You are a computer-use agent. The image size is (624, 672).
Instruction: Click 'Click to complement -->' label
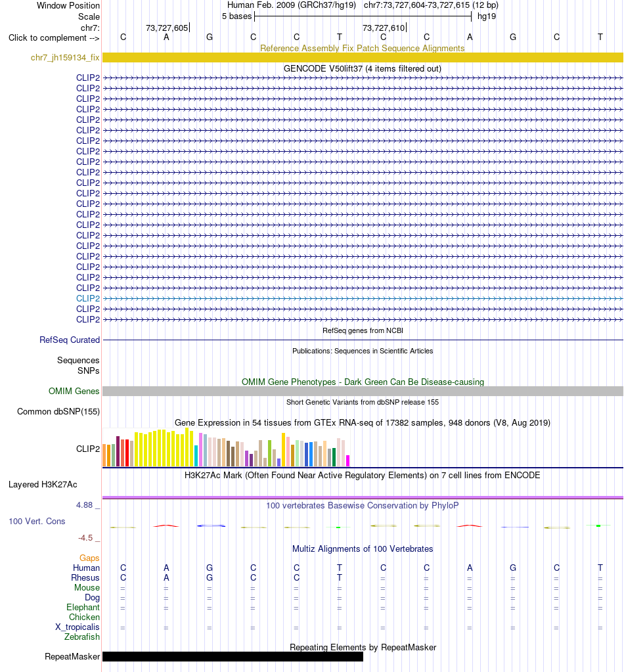54,37
